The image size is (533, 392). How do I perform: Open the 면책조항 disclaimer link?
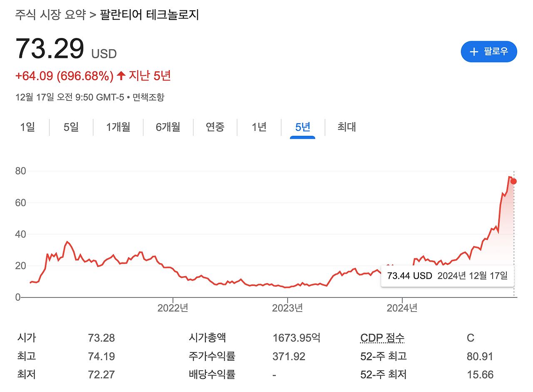tap(149, 97)
